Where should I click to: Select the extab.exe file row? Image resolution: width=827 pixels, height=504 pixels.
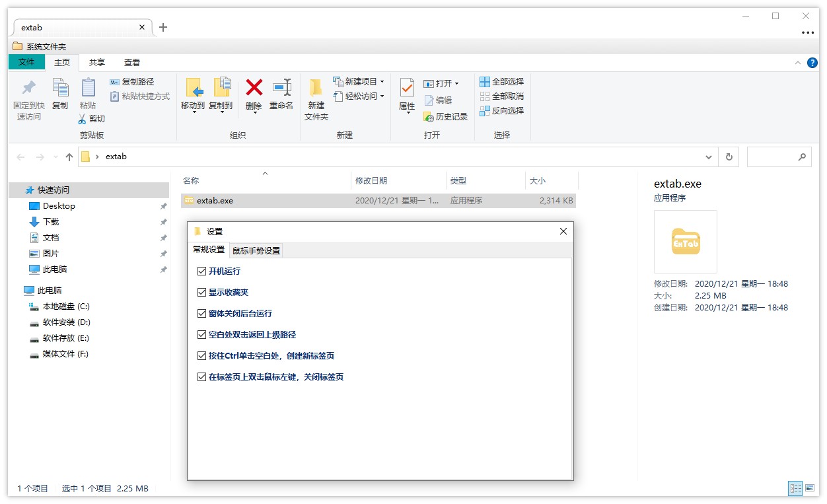(x=378, y=201)
